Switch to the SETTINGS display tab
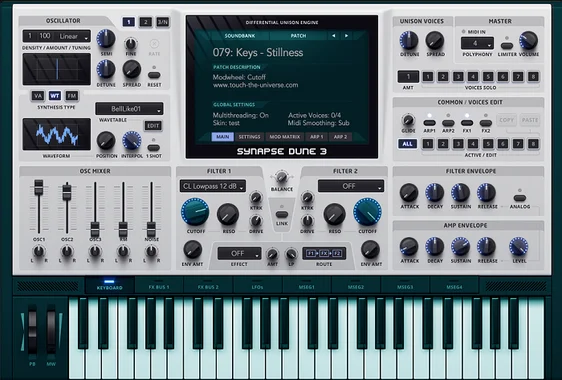Image resolution: width=562 pixels, height=380 pixels. click(x=249, y=137)
